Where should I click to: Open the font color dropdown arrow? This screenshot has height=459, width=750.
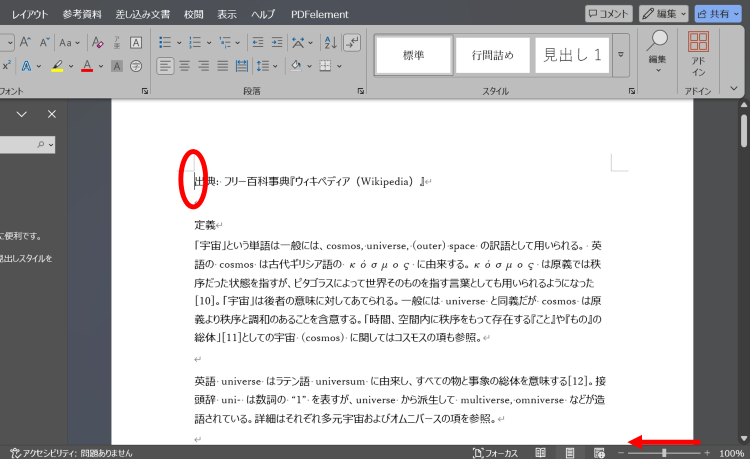[102, 66]
